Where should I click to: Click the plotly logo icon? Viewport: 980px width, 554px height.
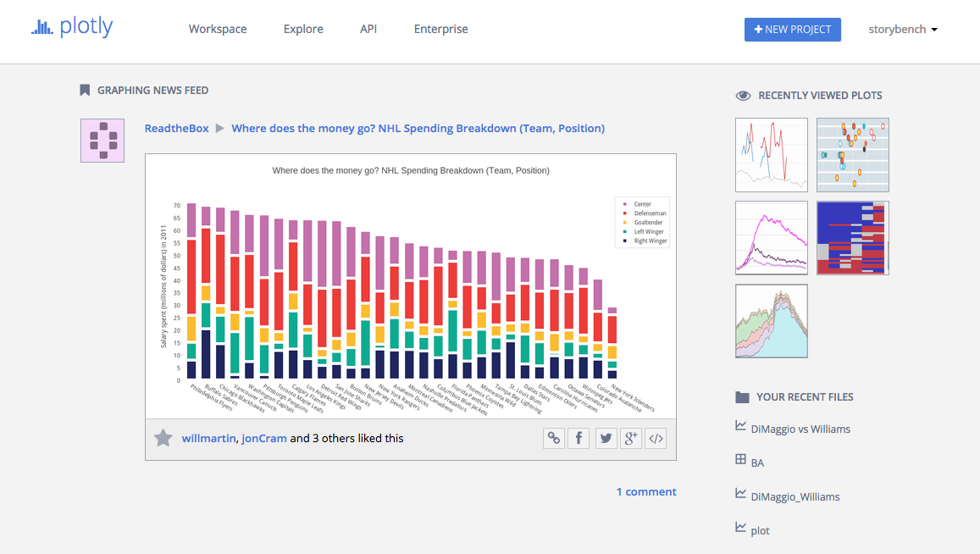point(41,27)
